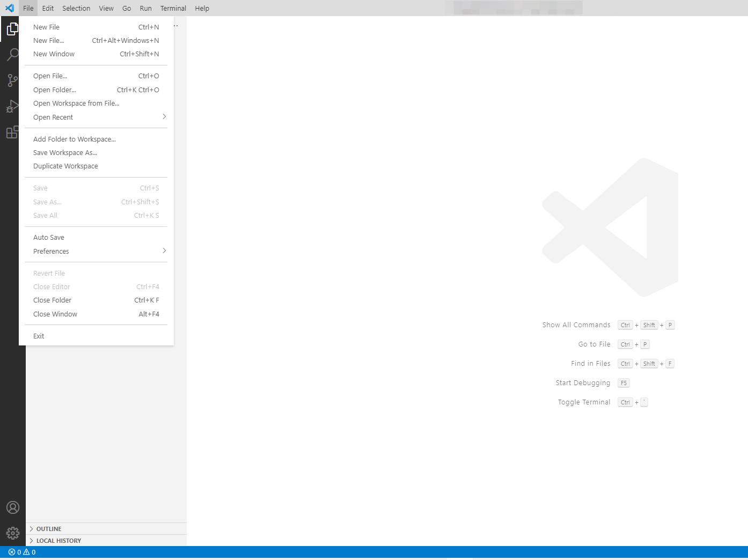Screen dimensions: 748x560
Task: Select Add Folder to Workspace...
Action: [x=97, y=139]
